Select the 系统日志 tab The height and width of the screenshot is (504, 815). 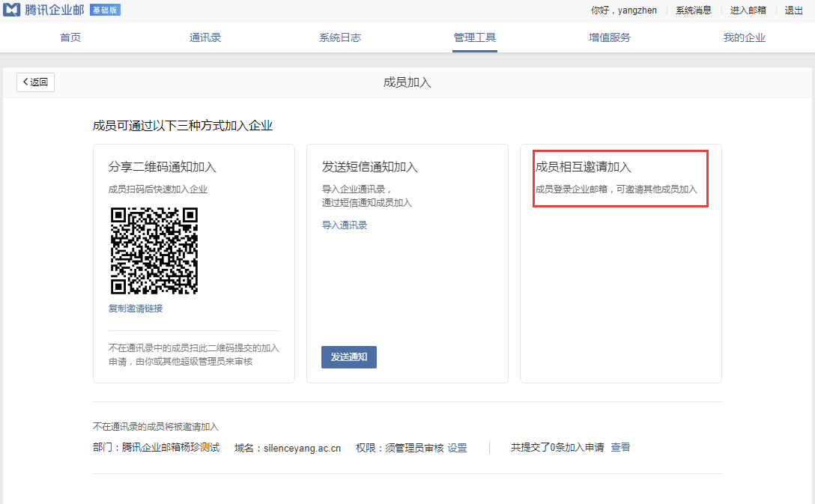pyautogui.click(x=340, y=37)
